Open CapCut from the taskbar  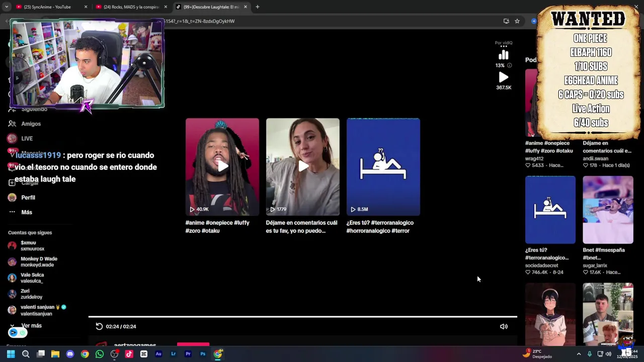click(x=144, y=354)
